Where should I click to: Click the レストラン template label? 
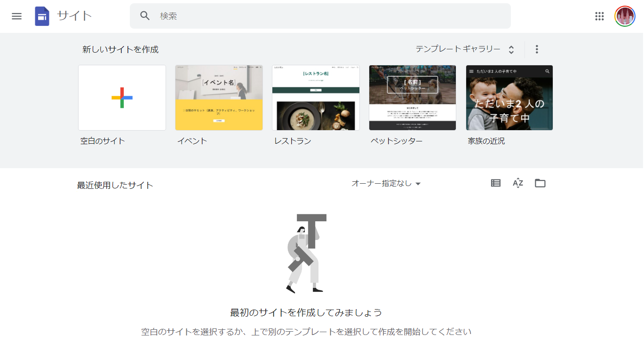click(293, 141)
